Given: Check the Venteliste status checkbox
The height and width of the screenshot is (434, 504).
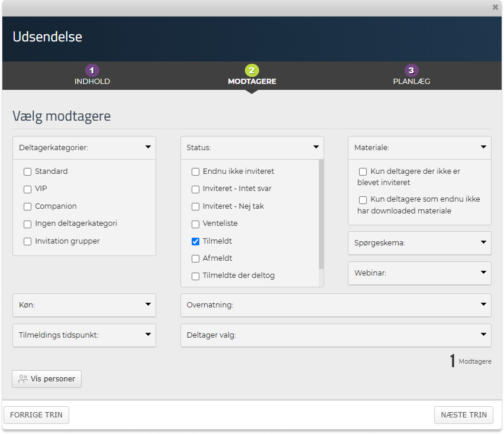Looking at the screenshot, I should [x=196, y=224].
